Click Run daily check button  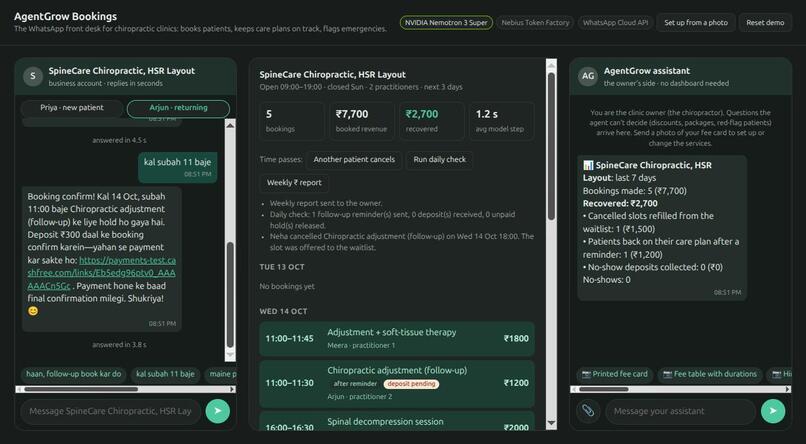pos(439,160)
